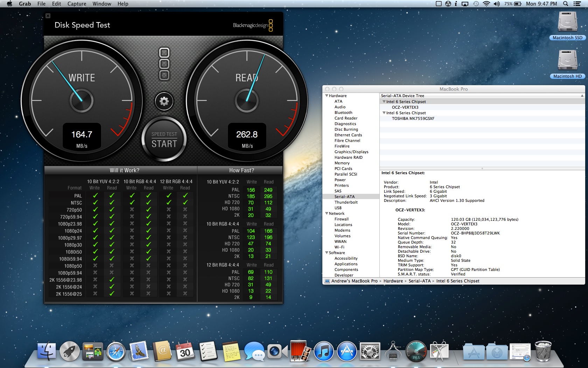The image size is (588, 368).
Task: Close the Disk Speed Test window
Action: [x=48, y=16]
